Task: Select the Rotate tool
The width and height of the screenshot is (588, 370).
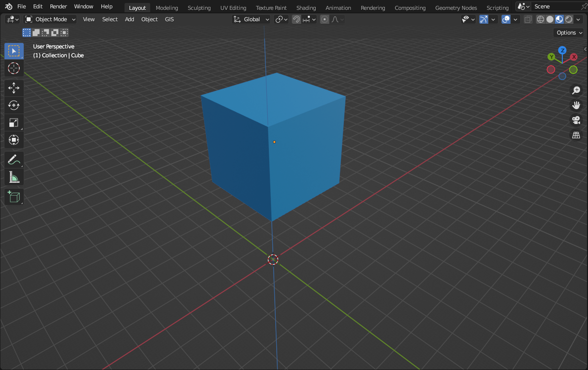Action: tap(14, 105)
